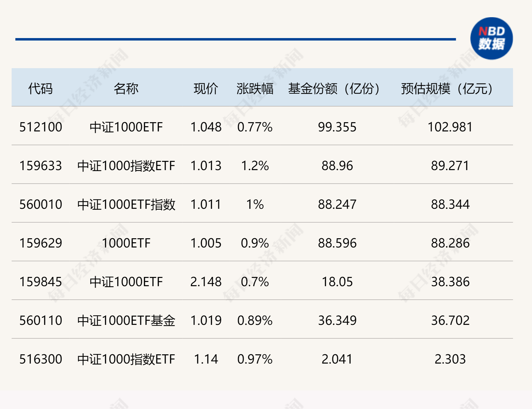Click price 2.148 for fund 159845

[x=205, y=281]
